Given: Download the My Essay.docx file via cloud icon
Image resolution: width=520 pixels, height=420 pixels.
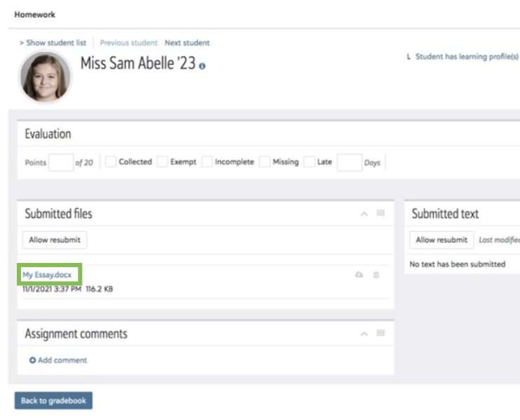Looking at the screenshot, I should click(x=360, y=275).
